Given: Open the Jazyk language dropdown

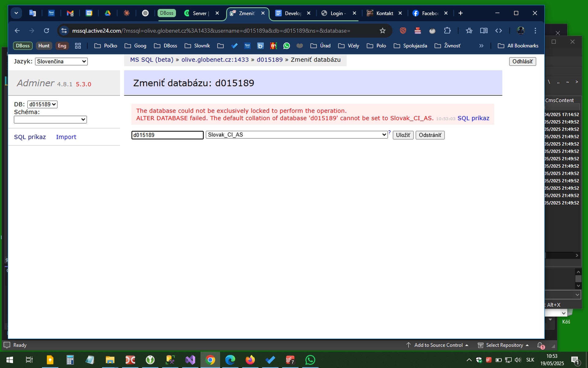Looking at the screenshot, I should pyautogui.click(x=61, y=61).
